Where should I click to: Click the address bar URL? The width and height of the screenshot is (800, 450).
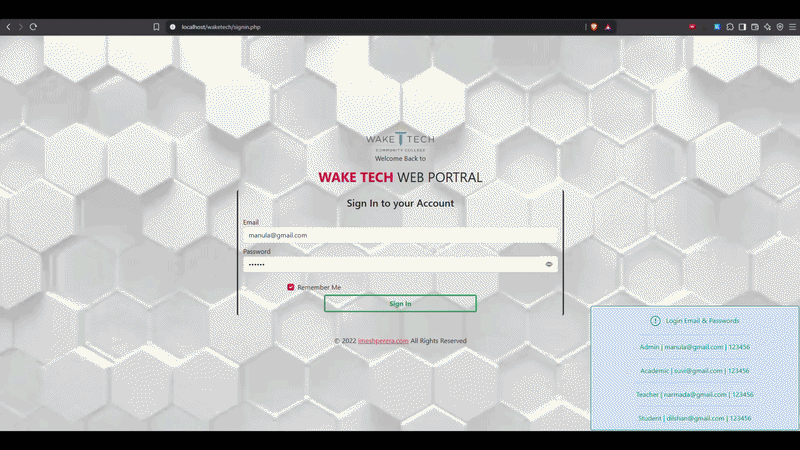click(x=221, y=27)
